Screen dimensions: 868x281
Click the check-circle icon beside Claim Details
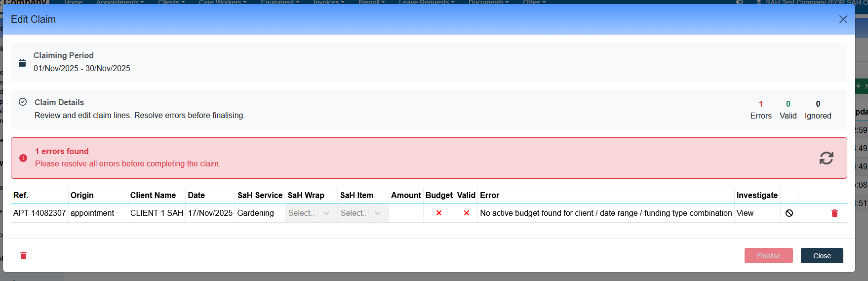click(x=23, y=102)
